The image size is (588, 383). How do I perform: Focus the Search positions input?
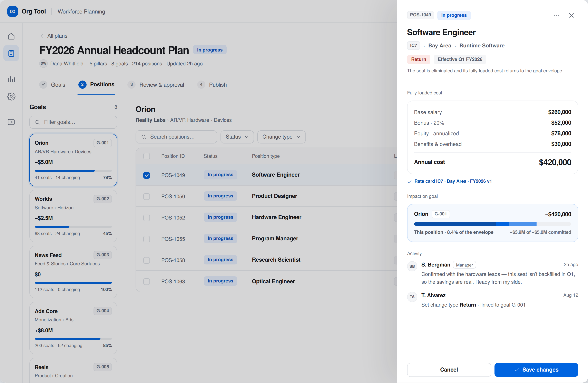pos(176,137)
